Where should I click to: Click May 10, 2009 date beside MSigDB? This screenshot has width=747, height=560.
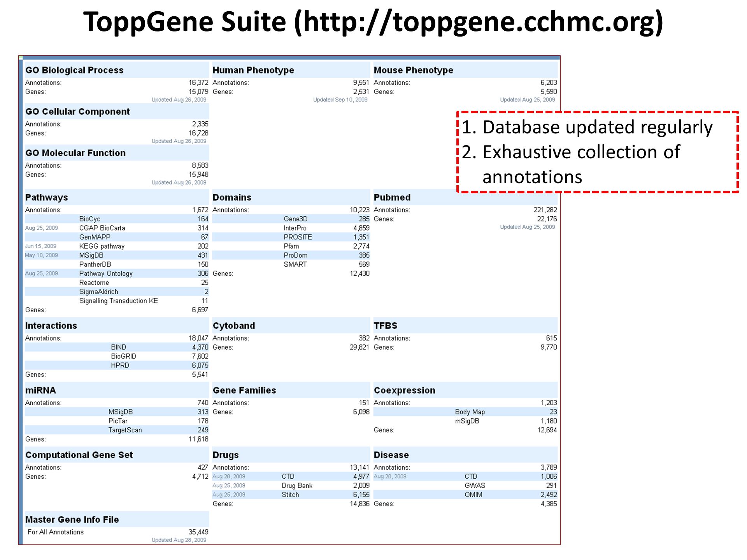point(41,255)
